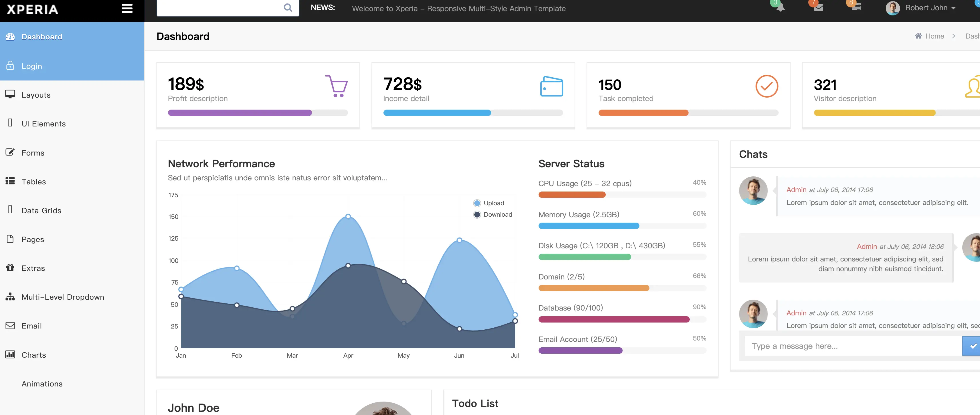Open Extras menu item
The height and width of the screenshot is (415, 980).
(x=72, y=268)
